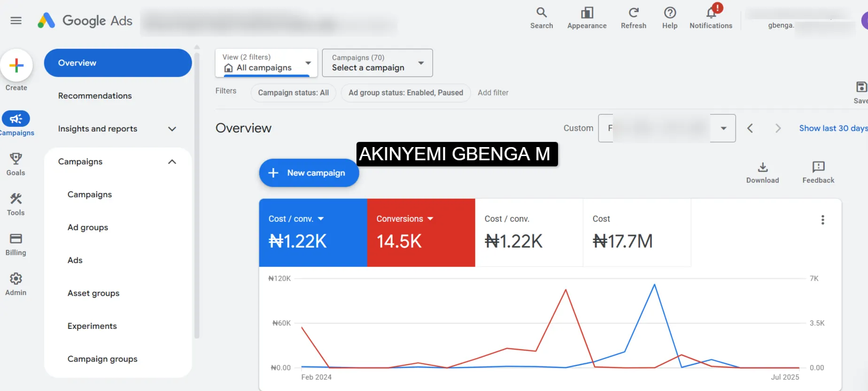Go to next date range arrow
Screen dimensions: 868x391
[778, 128]
